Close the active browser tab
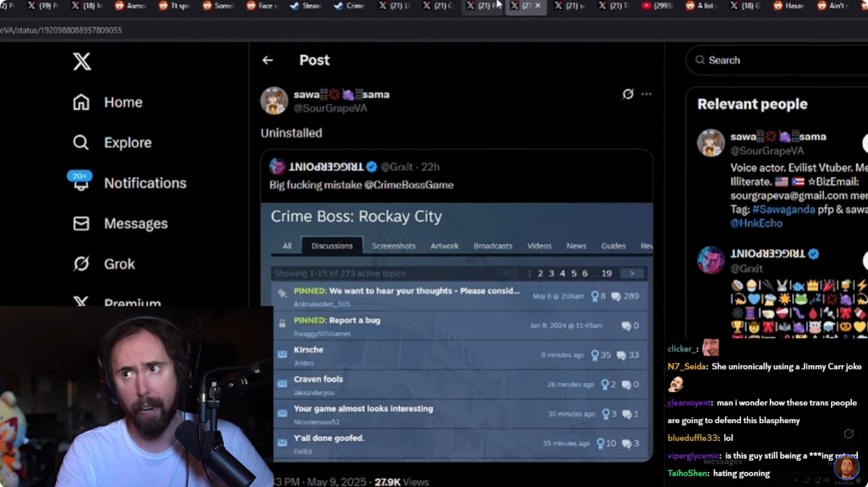The image size is (868, 487). tap(538, 5)
